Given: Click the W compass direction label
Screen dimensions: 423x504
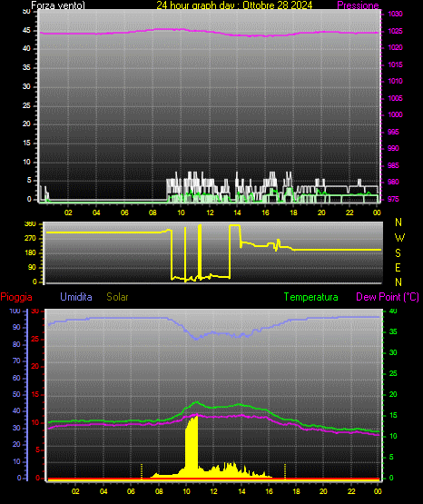Looking at the screenshot, I should coord(399,238).
